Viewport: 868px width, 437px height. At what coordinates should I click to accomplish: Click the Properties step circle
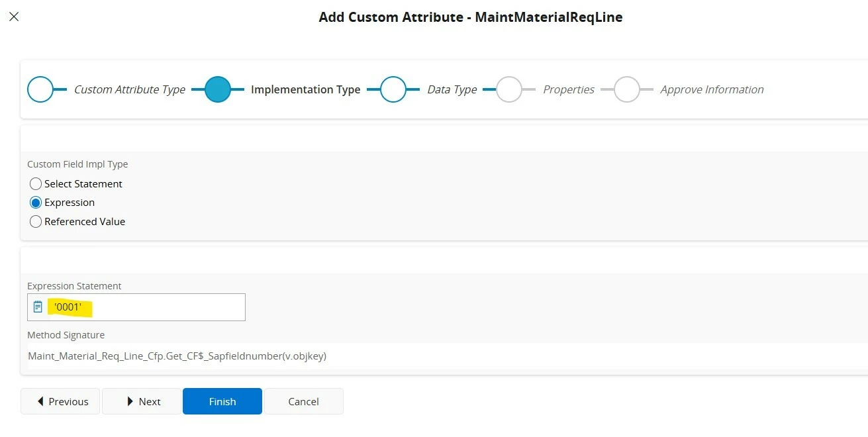(x=509, y=89)
